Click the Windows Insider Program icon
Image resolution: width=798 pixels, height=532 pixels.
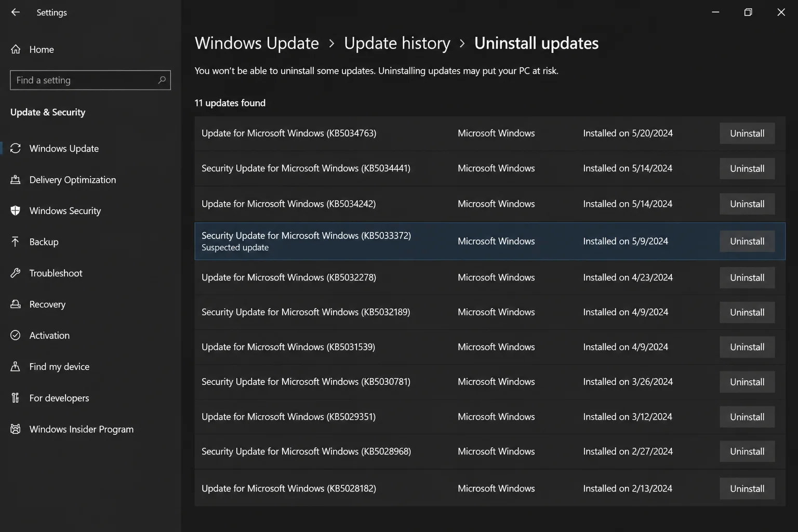pos(16,429)
